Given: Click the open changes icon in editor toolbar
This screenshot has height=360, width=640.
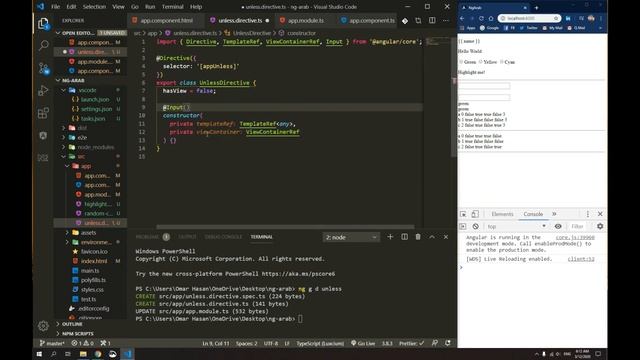Looking at the screenshot, I should 418,20.
